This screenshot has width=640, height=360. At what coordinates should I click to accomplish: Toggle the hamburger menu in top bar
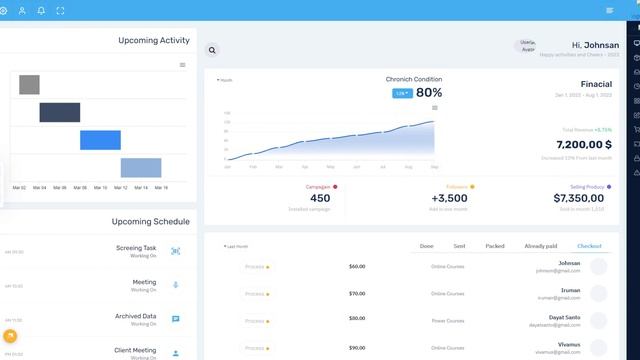(x=609, y=11)
